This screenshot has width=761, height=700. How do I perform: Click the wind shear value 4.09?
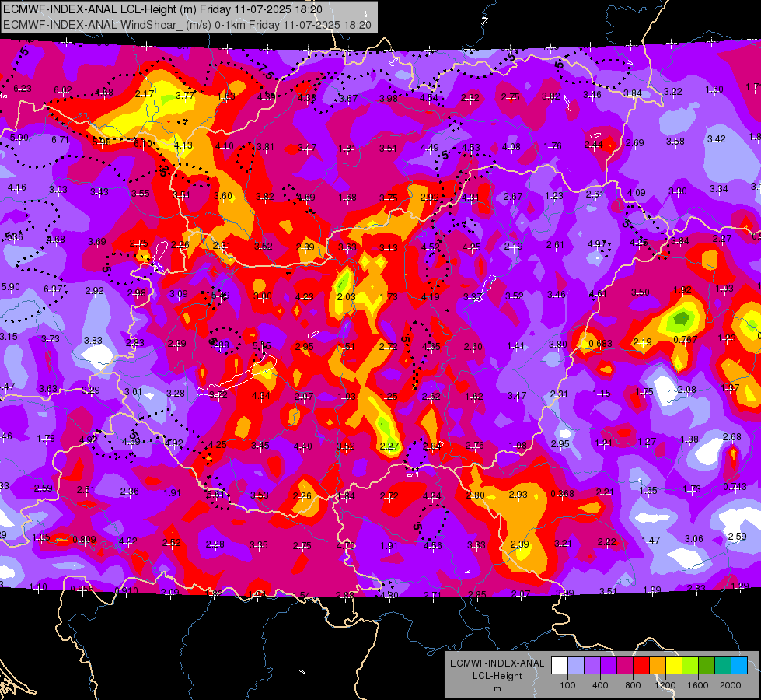(x=637, y=193)
